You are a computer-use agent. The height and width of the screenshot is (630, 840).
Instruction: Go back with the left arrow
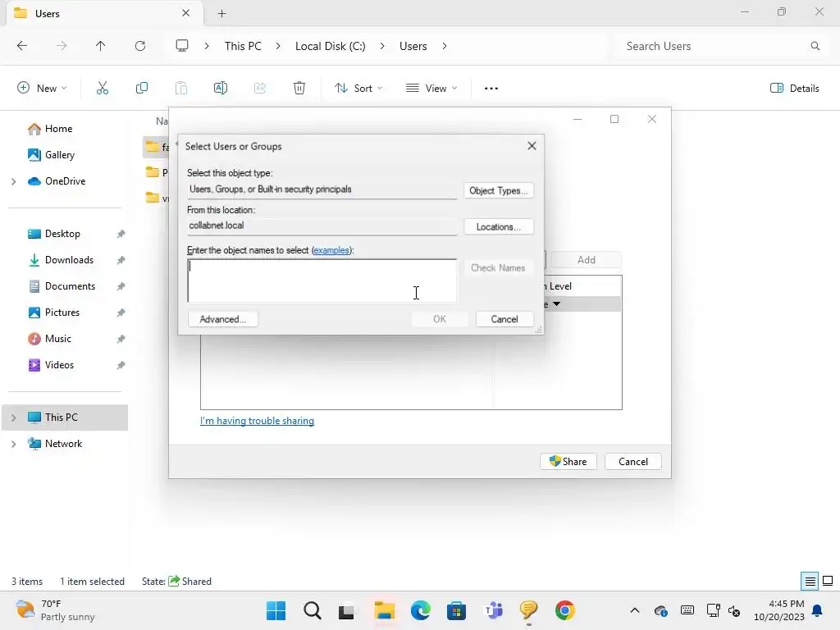[22, 46]
